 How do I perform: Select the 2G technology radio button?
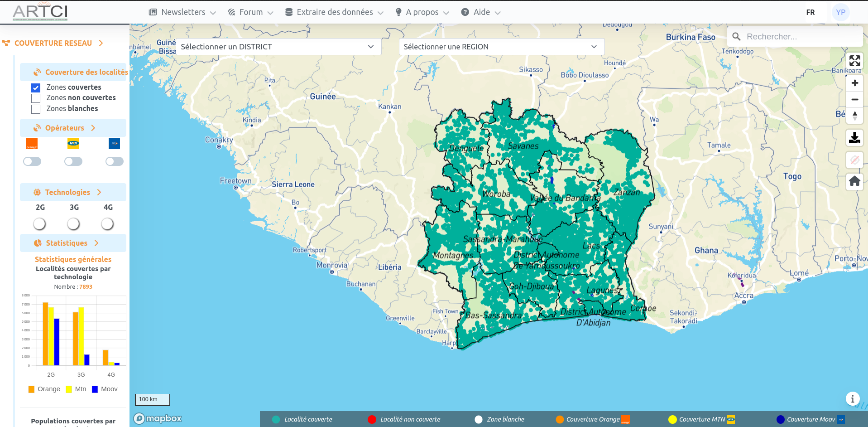point(39,223)
